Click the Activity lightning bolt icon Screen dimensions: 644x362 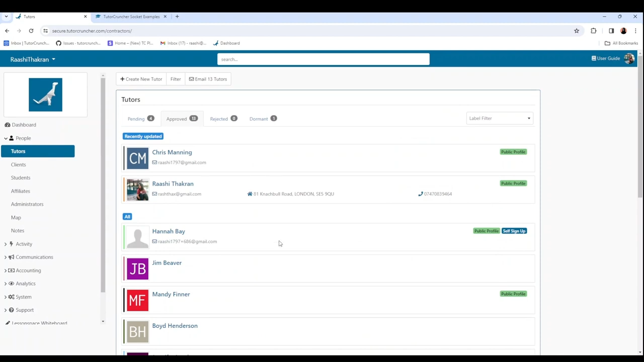11,244
